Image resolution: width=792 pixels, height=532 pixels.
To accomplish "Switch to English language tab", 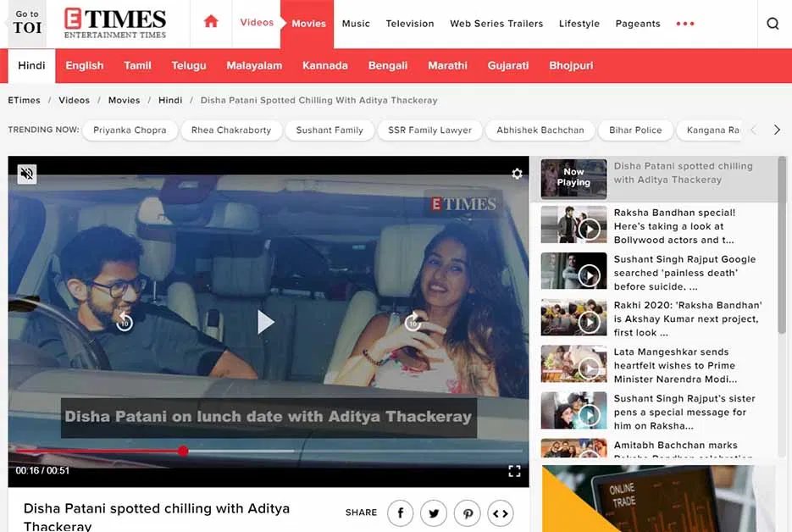I will click(85, 66).
